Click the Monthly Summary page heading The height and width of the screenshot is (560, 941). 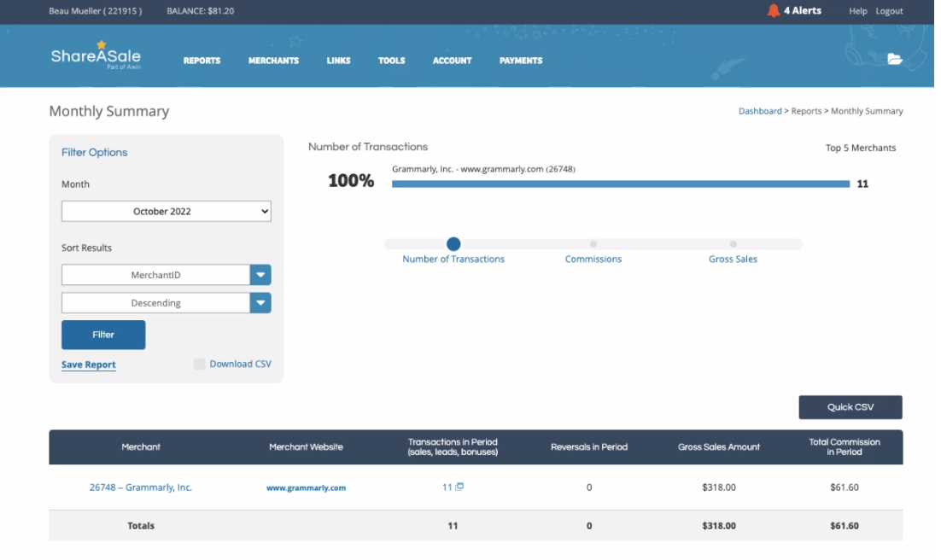109,111
